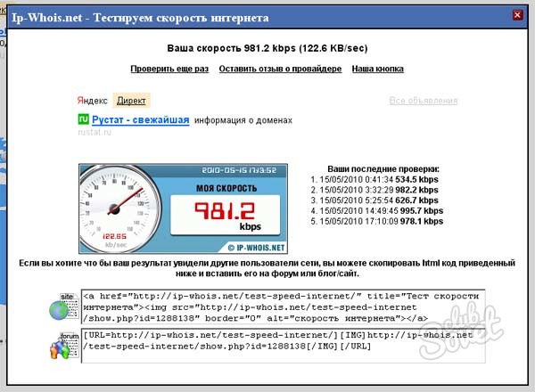The image size is (535, 392).
Task: Click the timestamp '2010-05-15 17:13:52' in the image
Action: 239,170
